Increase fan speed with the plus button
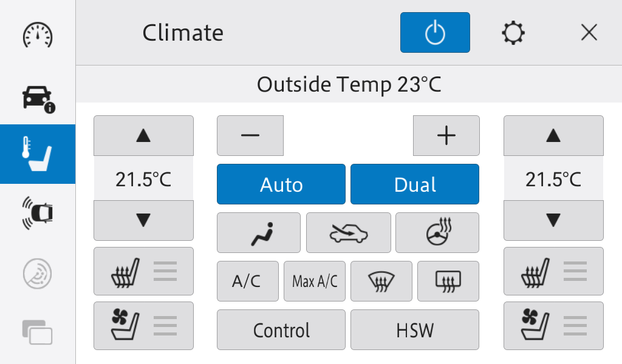 pyautogui.click(x=446, y=135)
